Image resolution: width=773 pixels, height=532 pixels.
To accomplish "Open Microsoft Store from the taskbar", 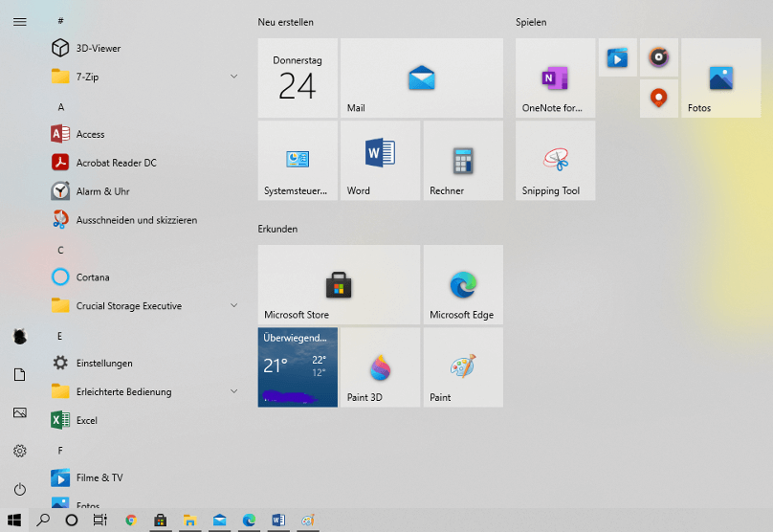I will [160, 521].
